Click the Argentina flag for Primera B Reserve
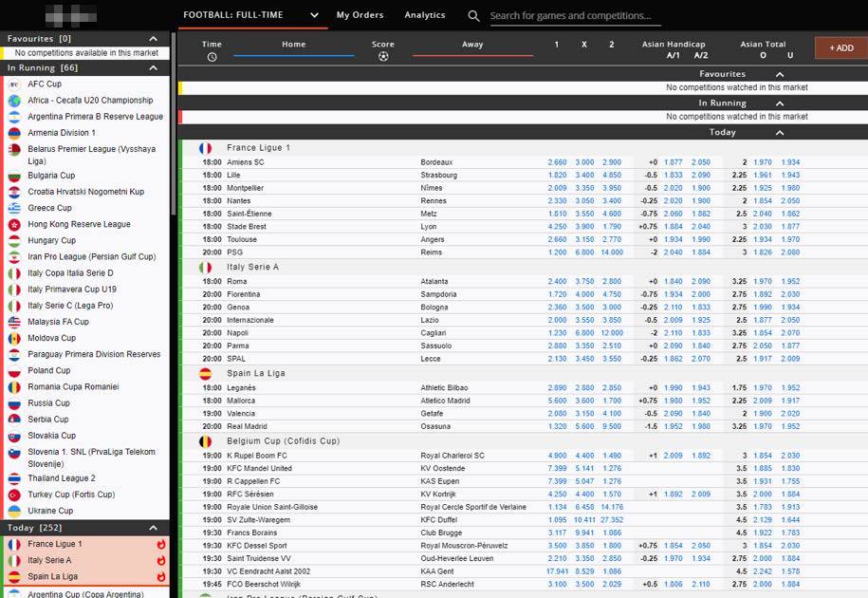The image size is (868, 598). click(x=14, y=117)
